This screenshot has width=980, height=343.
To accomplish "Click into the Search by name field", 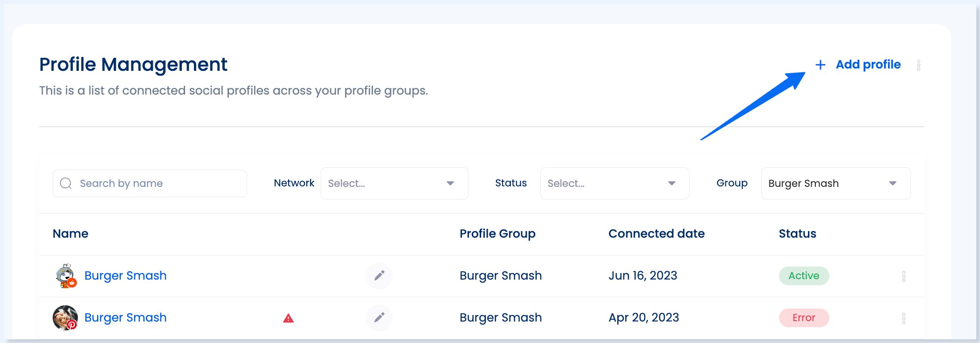I will point(150,183).
